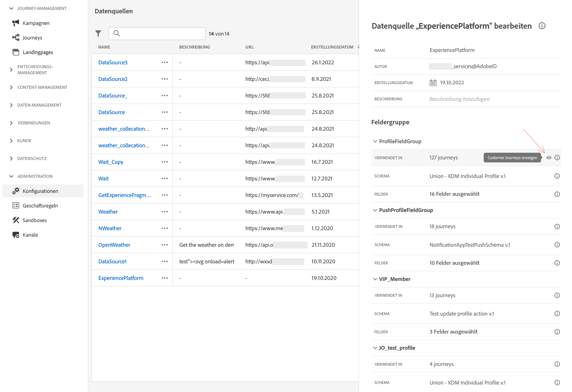The height and width of the screenshot is (392, 572).
Task: Click the info icon beside the panel title
Action: pos(542,26)
